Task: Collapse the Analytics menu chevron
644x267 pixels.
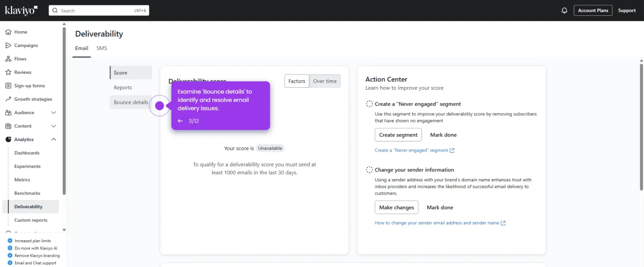Action: 54,139
